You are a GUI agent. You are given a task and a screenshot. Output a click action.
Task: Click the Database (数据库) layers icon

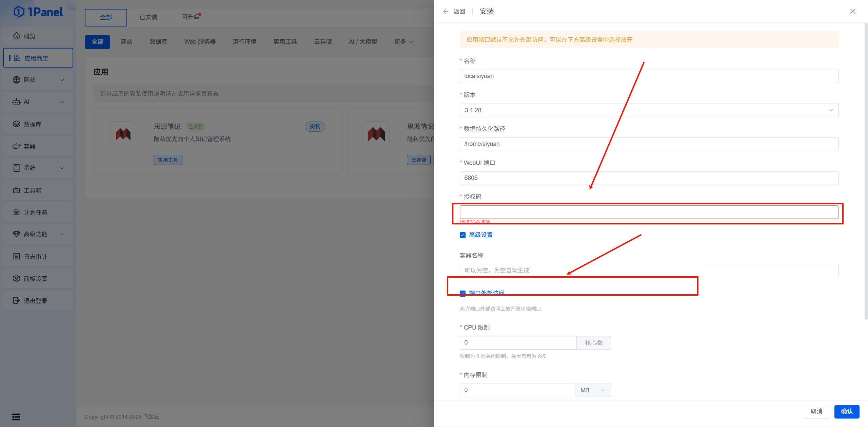(16, 124)
